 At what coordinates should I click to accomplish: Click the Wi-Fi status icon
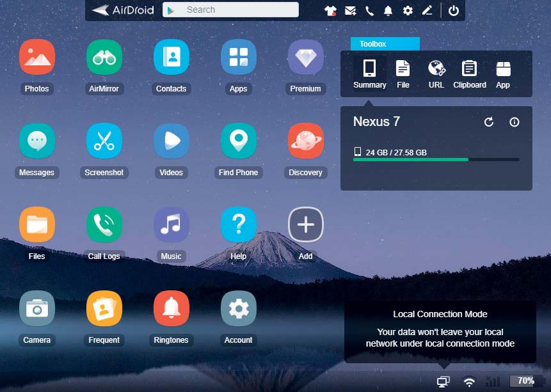click(469, 382)
